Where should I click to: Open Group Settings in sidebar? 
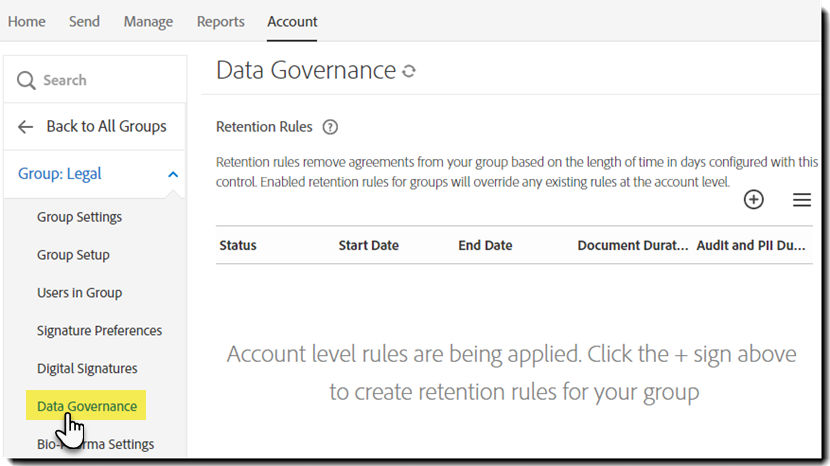click(79, 217)
